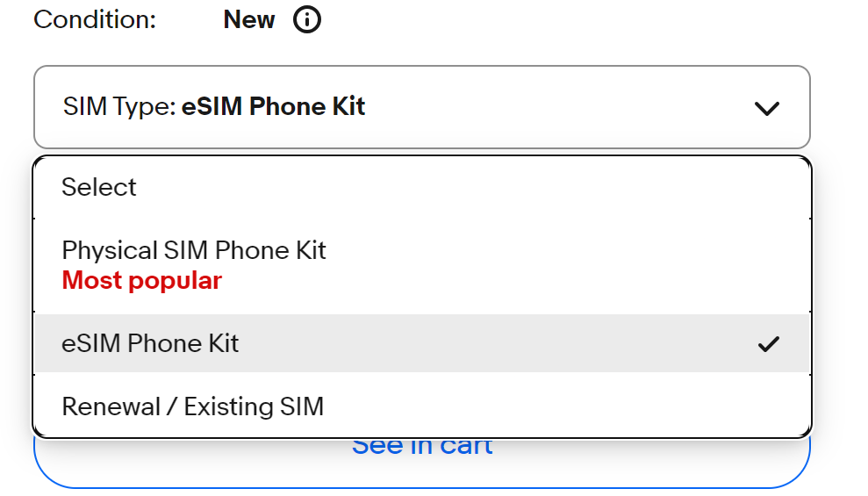The width and height of the screenshot is (868, 496).
Task: Click the red Most popular label
Action: click(x=141, y=281)
